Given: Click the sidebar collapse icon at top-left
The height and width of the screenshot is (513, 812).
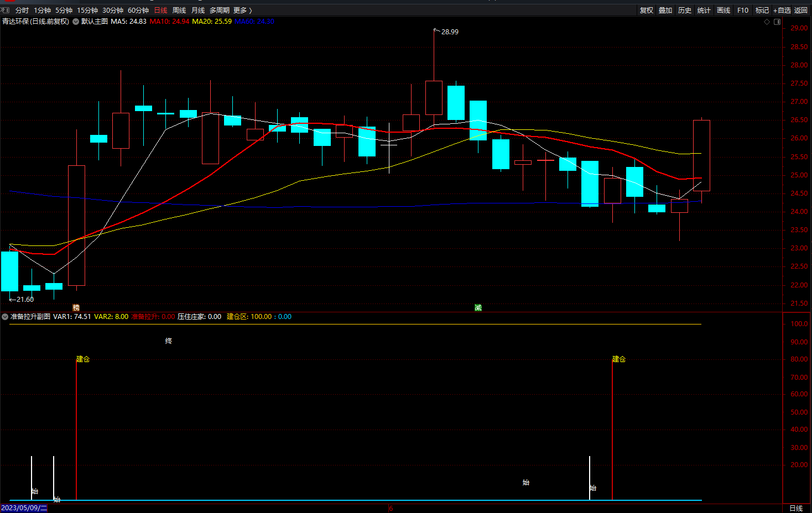Looking at the screenshot, I should coord(6,10).
